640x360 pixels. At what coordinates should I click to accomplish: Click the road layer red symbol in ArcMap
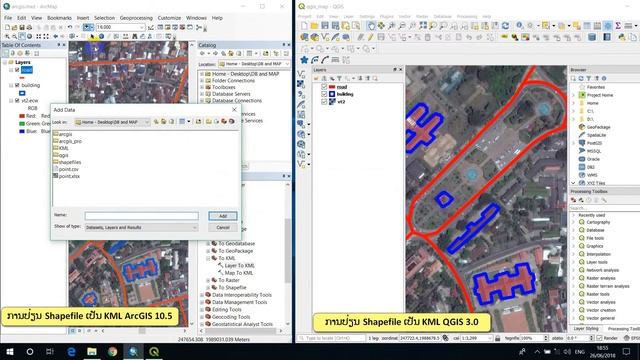(x=22, y=78)
